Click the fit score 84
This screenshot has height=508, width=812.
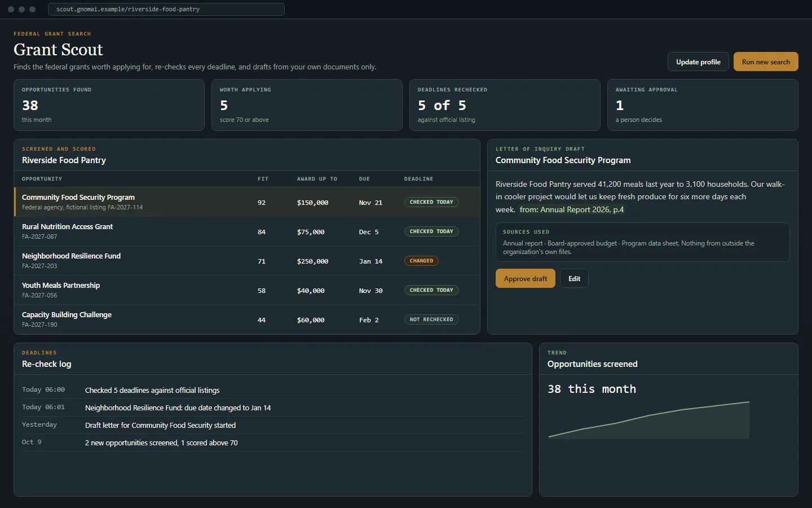point(262,232)
